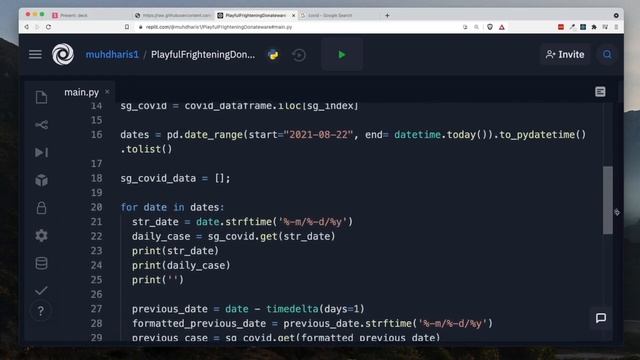Screen dimensions: 640x360
Task: Open the Unit tests checkmark icon
Action: click(41, 290)
